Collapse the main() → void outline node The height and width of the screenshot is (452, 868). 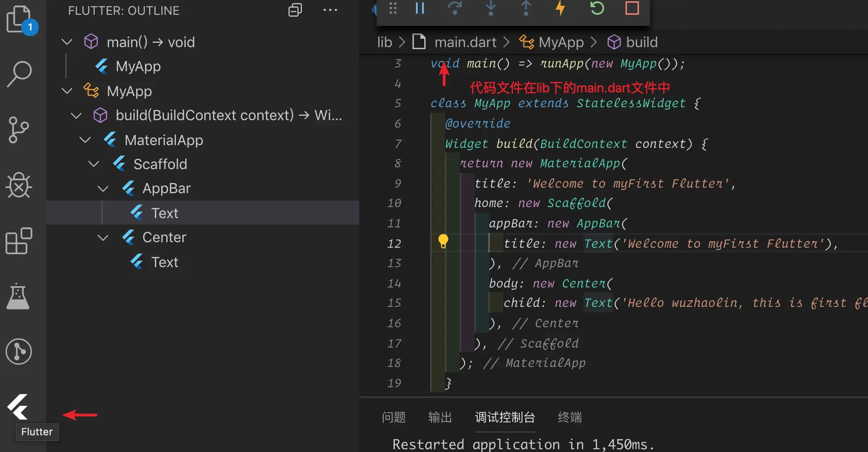pyautogui.click(x=67, y=42)
